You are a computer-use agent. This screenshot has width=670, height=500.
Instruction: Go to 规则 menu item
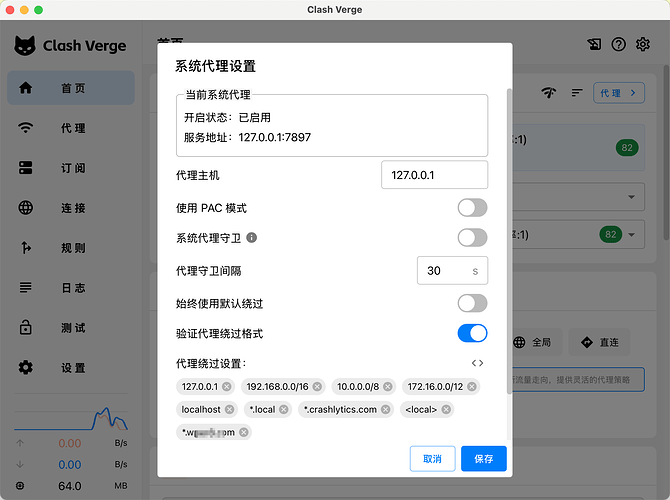coord(71,247)
